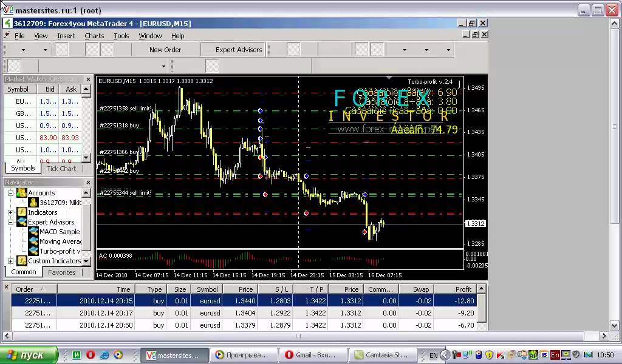This screenshot has width=622, height=364.
Task: Click the system tray expand arrow
Action: click(445, 355)
